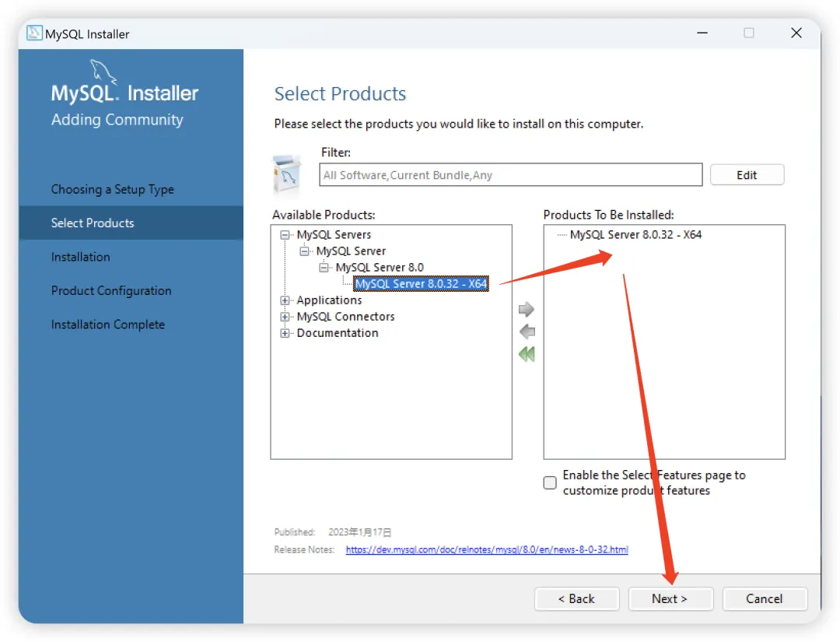Minimize the MySQL Installer window
840x642 pixels.
click(702, 33)
